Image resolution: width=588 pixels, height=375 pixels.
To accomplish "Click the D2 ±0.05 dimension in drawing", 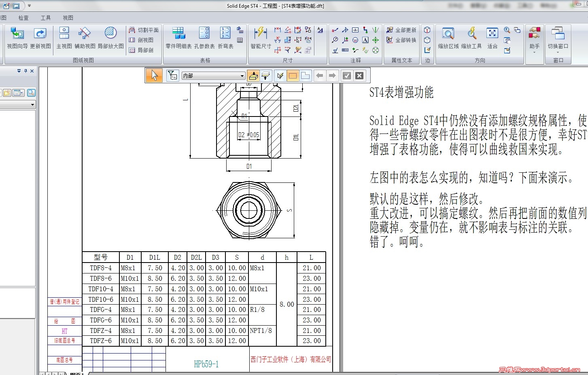I will [x=248, y=135].
